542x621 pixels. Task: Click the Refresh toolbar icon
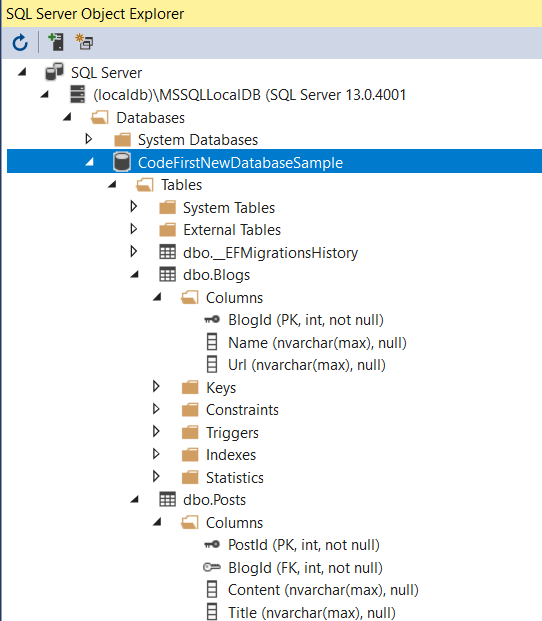[20, 42]
